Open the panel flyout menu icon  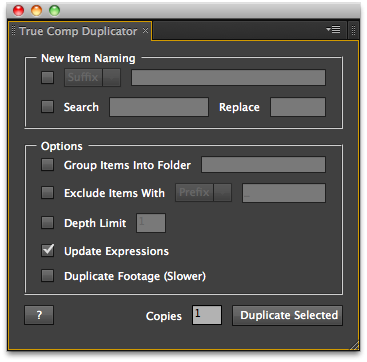tap(333, 30)
